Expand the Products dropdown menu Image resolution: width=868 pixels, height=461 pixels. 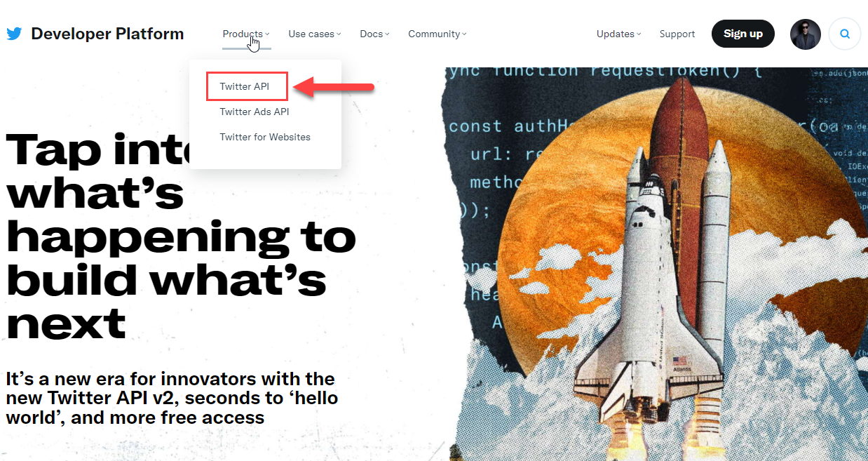pos(246,34)
